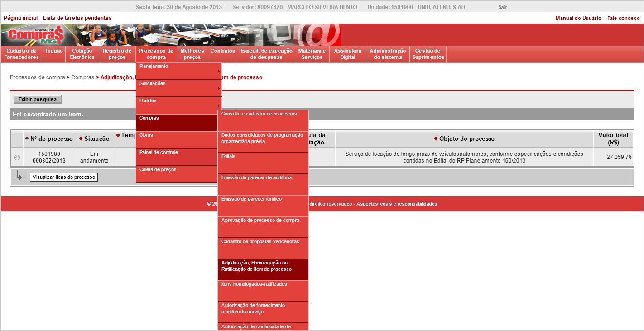Sort by Nº do processo column arrow
This screenshot has height=331, width=644.
pyautogui.click(x=27, y=139)
